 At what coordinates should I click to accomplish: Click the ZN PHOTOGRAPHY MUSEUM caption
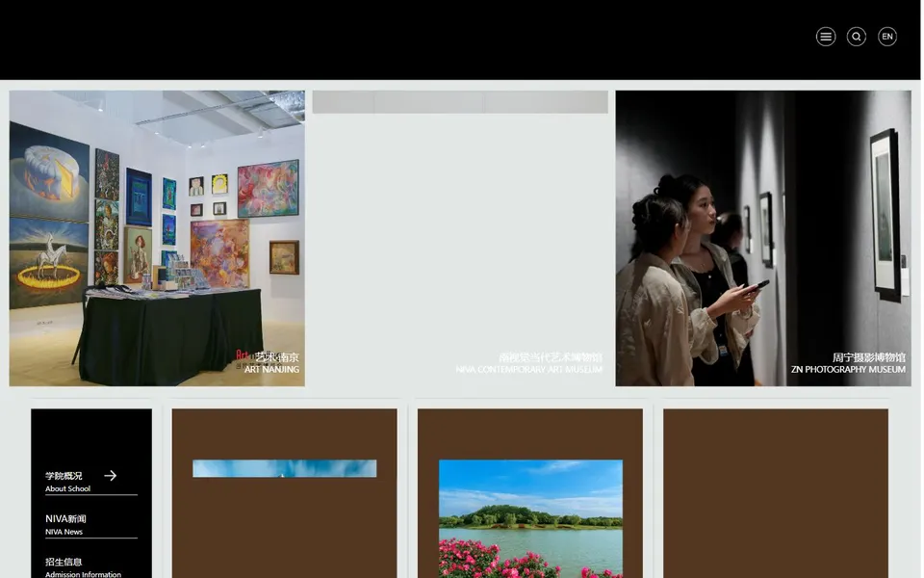pos(848,369)
